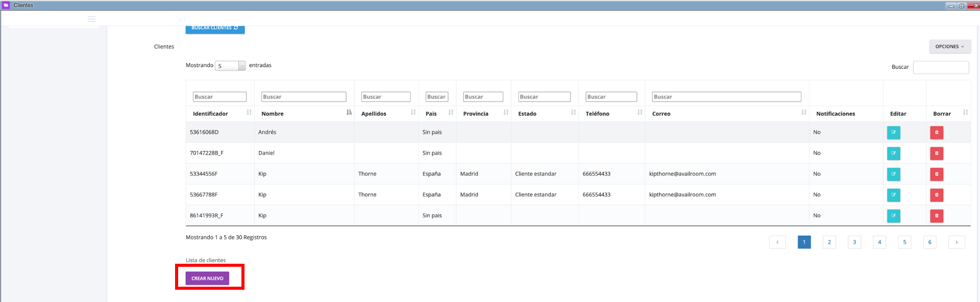980x302 pixels.
Task: Click delete icon for client Daniel
Action: click(x=936, y=154)
